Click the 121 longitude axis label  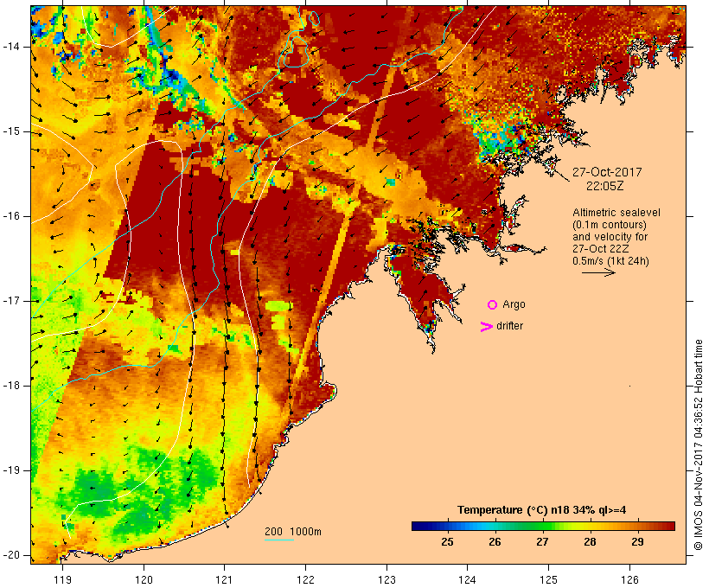[x=224, y=580]
